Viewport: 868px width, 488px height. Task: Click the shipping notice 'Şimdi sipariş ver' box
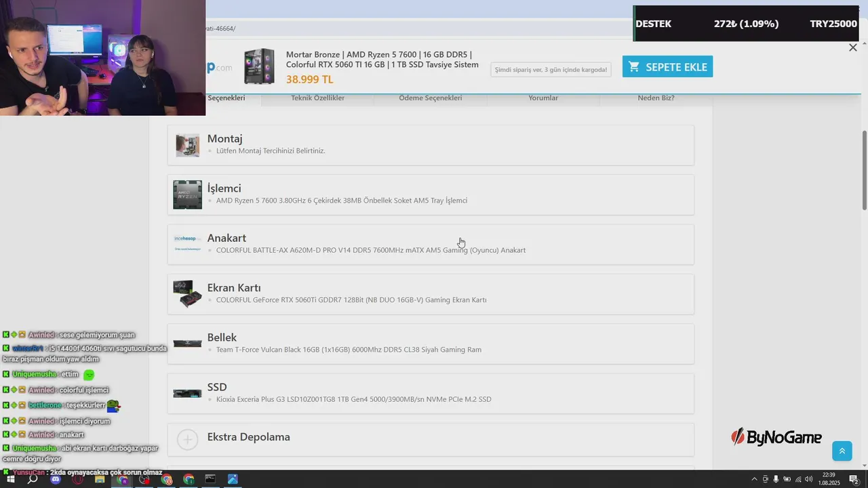[551, 70]
